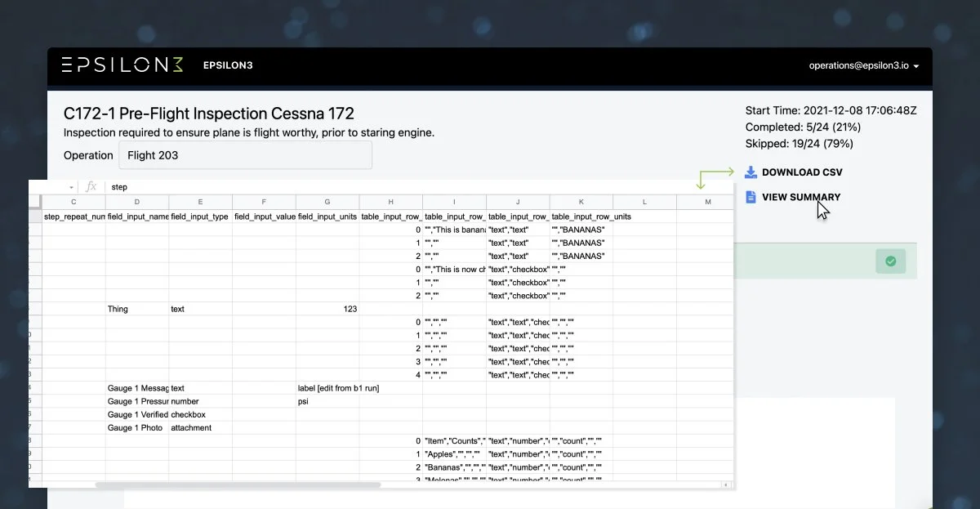Select the 'psi' units cell

coord(328,401)
